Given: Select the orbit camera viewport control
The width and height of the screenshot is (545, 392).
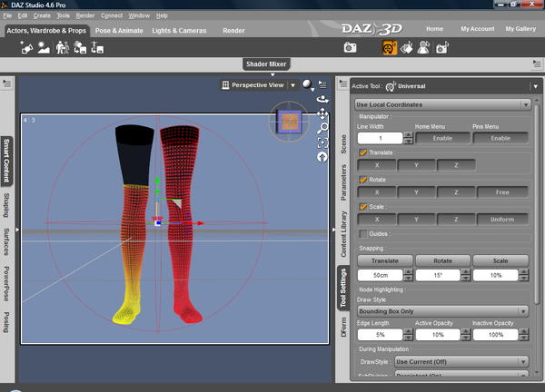Looking at the screenshot, I should pos(322,99).
